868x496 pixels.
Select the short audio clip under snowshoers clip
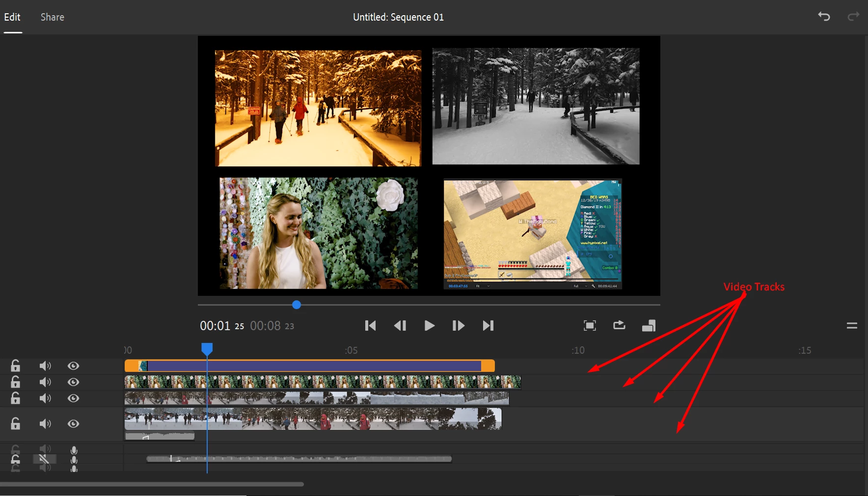[160, 436]
